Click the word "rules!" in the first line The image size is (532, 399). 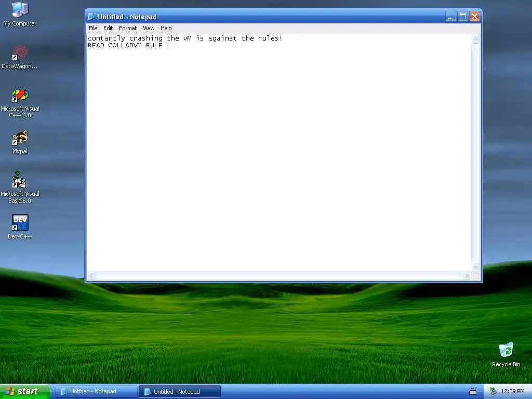pos(270,38)
